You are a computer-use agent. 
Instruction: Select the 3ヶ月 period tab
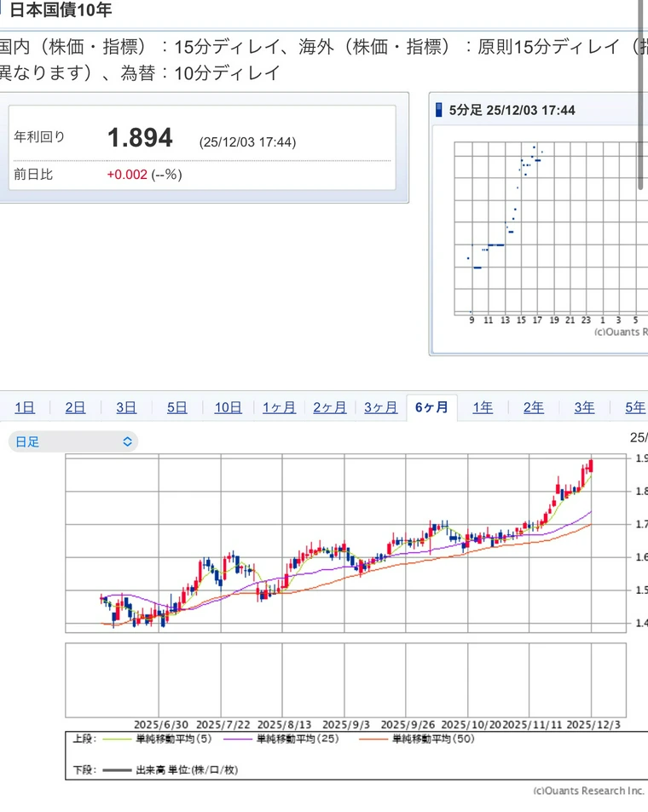(x=380, y=407)
